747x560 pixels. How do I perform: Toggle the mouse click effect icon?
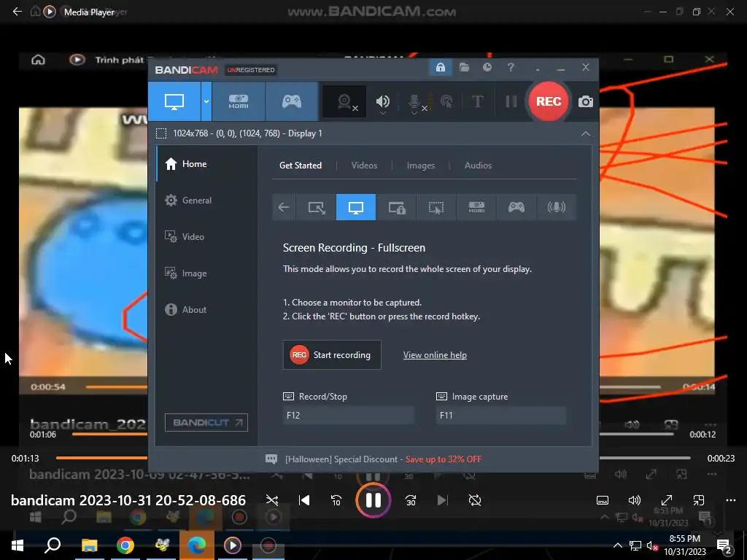pos(446,101)
